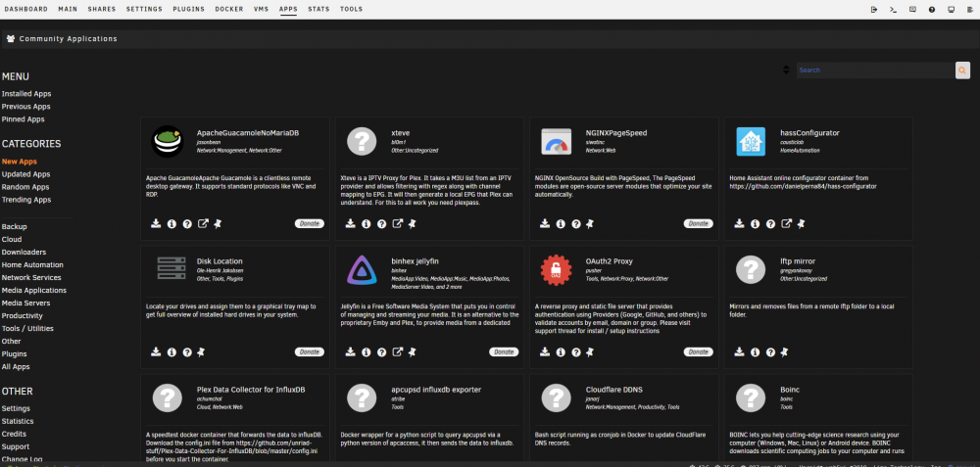
Task: Install lftp mirror via download icon
Action: [x=739, y=352]
